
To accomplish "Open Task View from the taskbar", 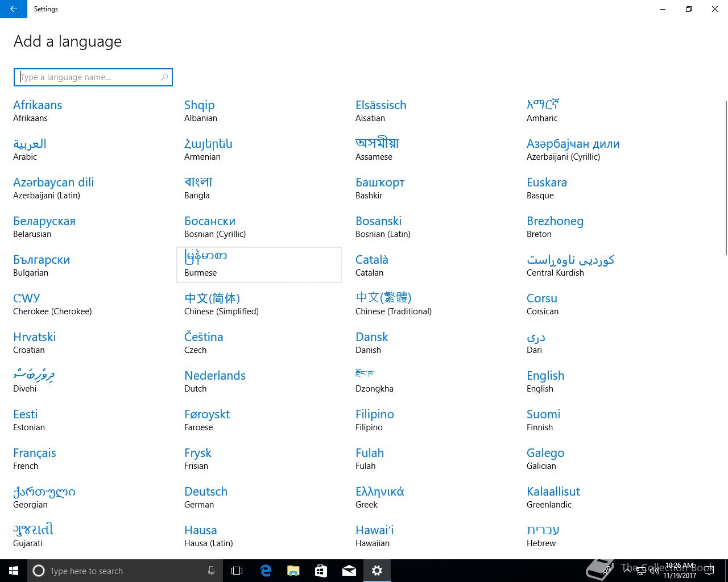I will click(237, 571).
